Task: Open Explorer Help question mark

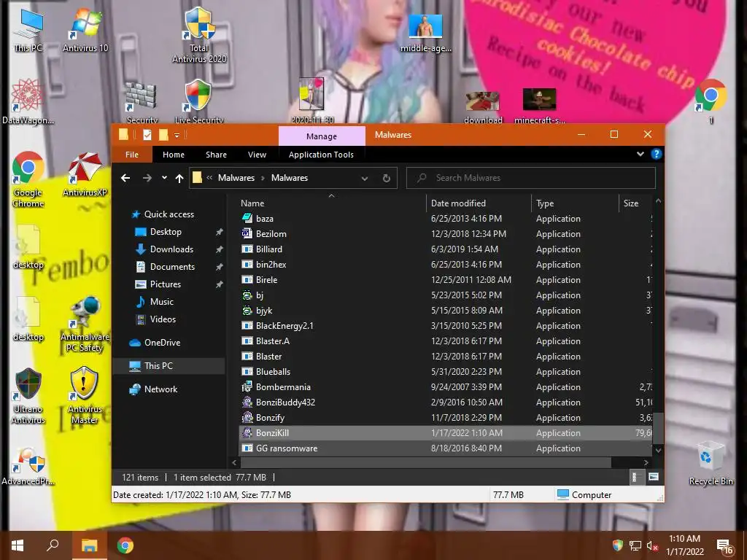Action: (x=656, y=155)
